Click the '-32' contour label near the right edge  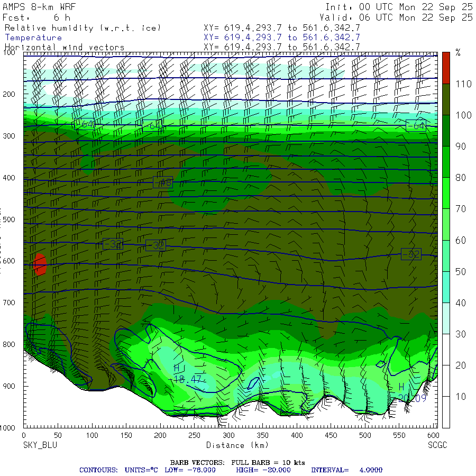(411, 254)
